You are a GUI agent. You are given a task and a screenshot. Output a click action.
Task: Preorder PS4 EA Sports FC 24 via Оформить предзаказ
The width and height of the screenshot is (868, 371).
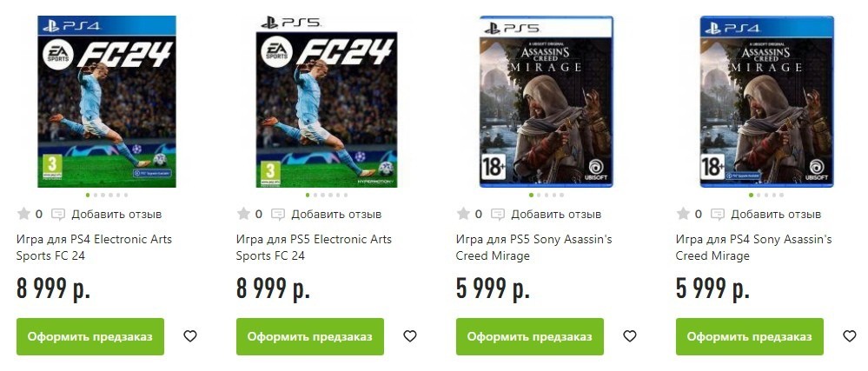[x=90, y=336]
